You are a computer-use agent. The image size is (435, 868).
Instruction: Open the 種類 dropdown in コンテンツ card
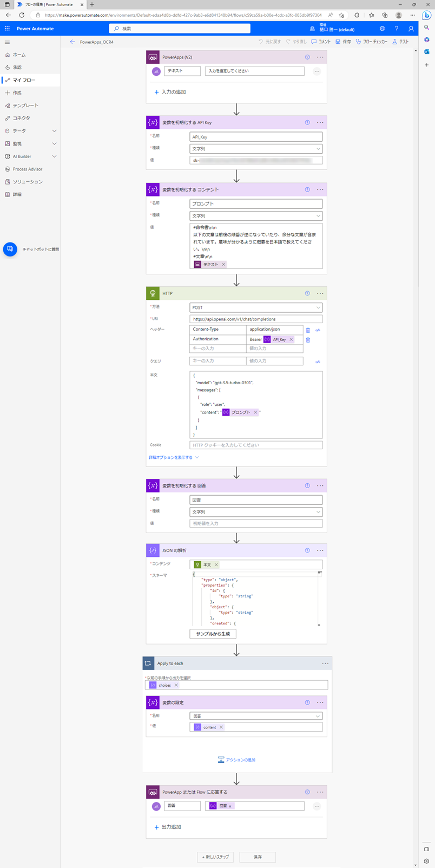point(256,216)
